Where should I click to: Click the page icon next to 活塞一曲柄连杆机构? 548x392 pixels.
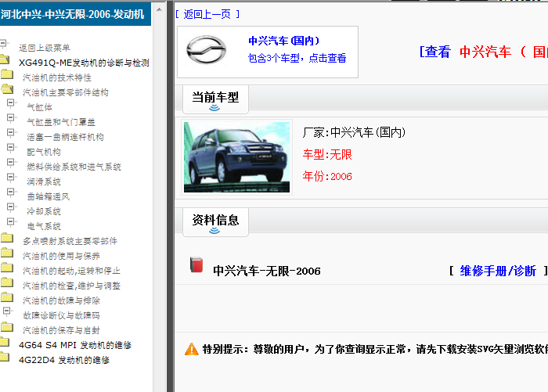click(12, 133)
